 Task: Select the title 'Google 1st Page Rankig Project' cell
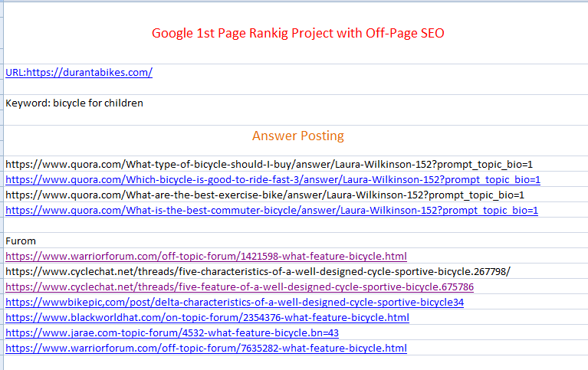pos(297,34)
